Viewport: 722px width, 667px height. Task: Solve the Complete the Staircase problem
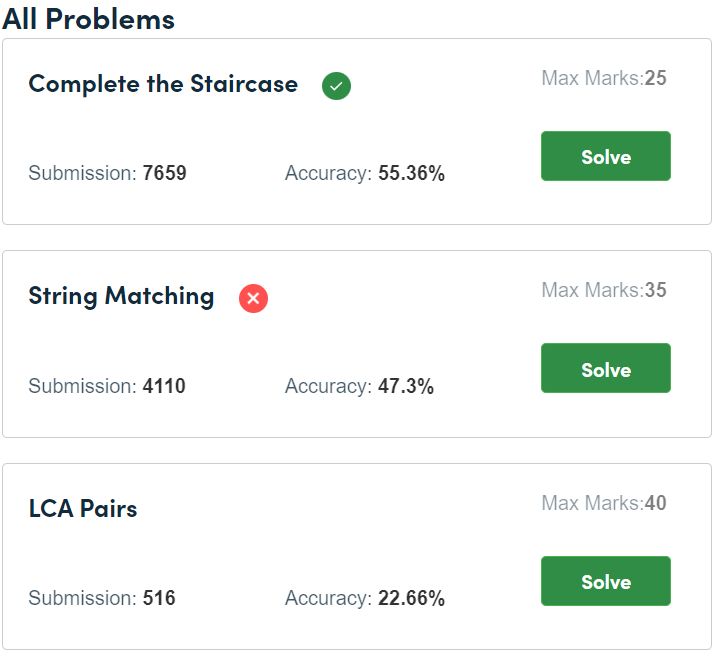[x=606, y=156]
